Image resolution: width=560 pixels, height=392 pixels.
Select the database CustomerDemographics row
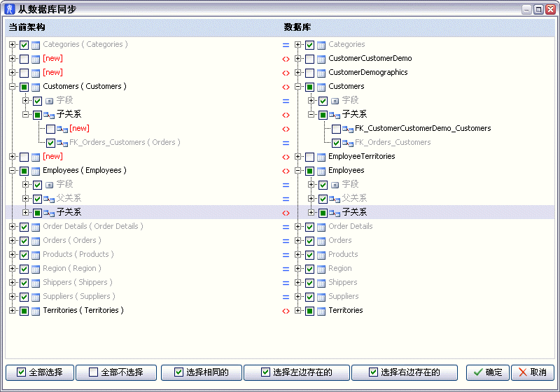tap(368, 73)
